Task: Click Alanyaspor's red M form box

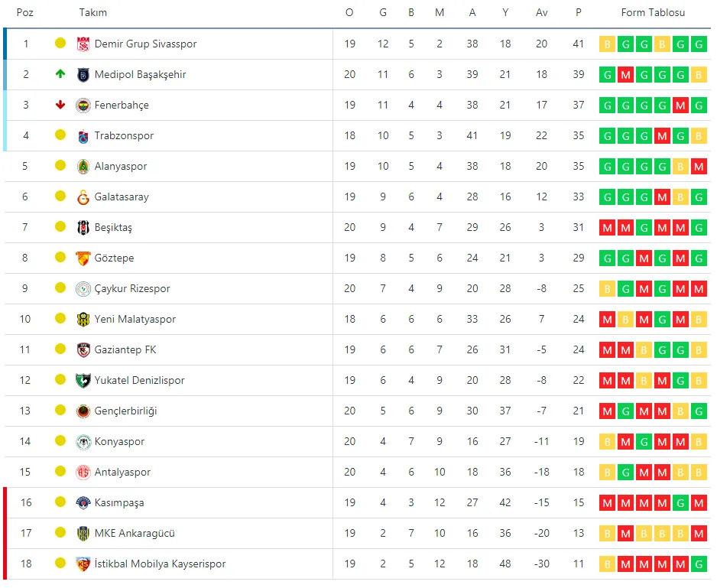Action: point(699,167)
